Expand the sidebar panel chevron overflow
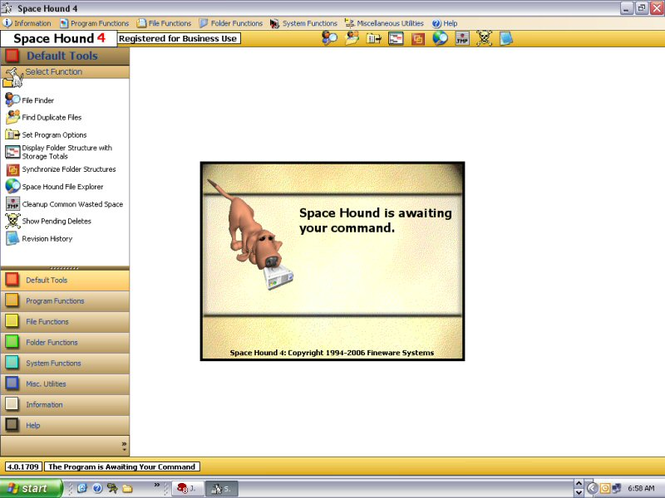 click(x=124, y=445)
